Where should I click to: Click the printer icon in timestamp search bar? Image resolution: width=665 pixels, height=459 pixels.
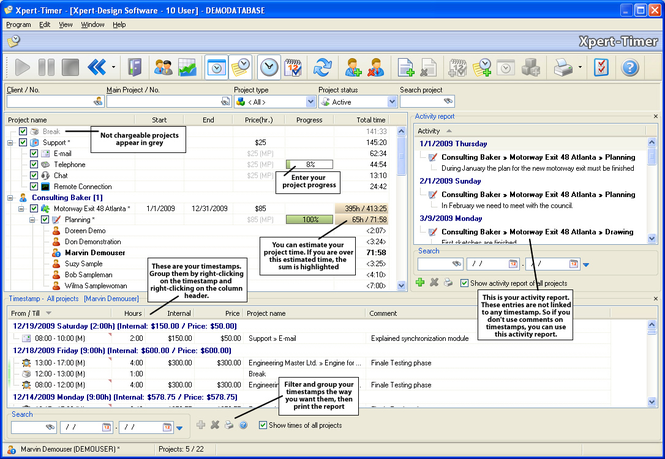[229, 425]
